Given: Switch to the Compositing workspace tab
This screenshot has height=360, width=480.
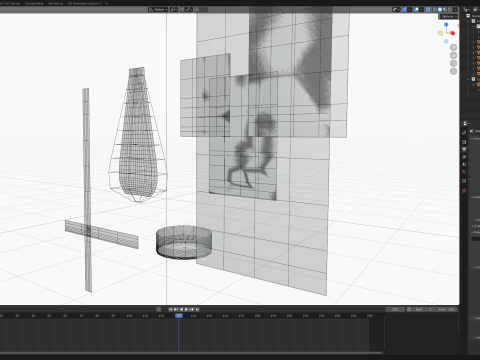Looking at the screenshot, I should pyautogui.click(x=34, y=3).
